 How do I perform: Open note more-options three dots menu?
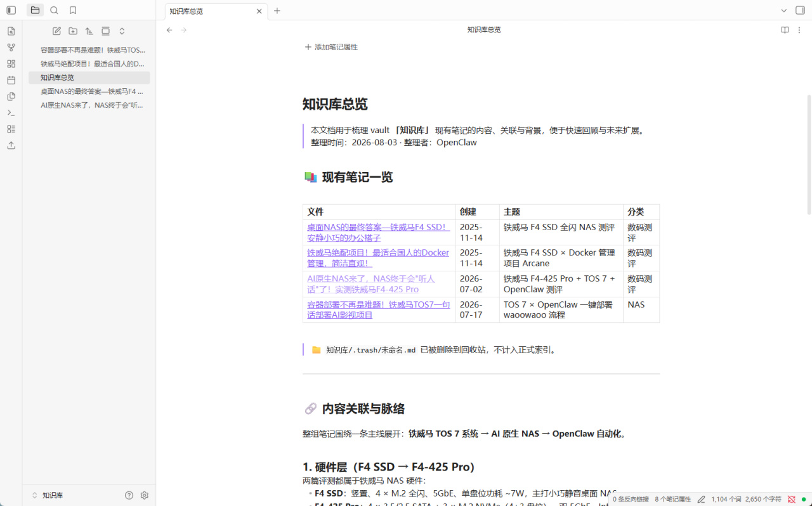click(x=800, y=30)
